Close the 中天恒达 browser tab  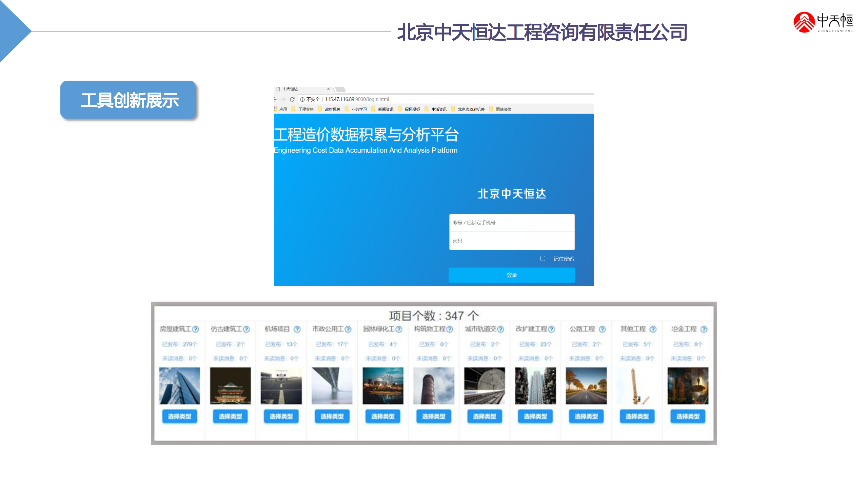[328, 89]
